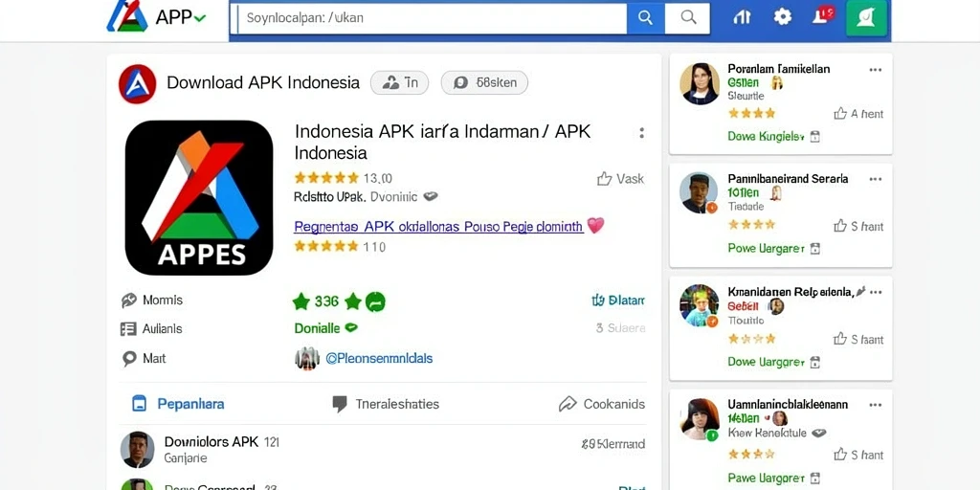Click like button on Uamnlanincblaldeenann card

coord(858,455)
